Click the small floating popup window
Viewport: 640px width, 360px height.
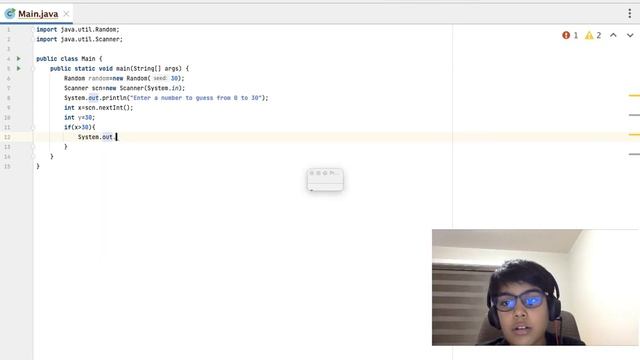pyautogui.click(x=325, y=180)
